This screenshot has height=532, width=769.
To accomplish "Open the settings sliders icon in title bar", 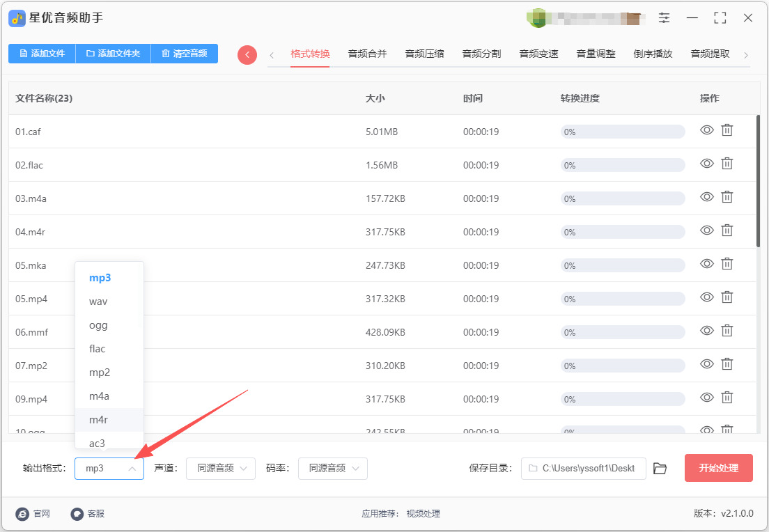I will tap(664, 18).
